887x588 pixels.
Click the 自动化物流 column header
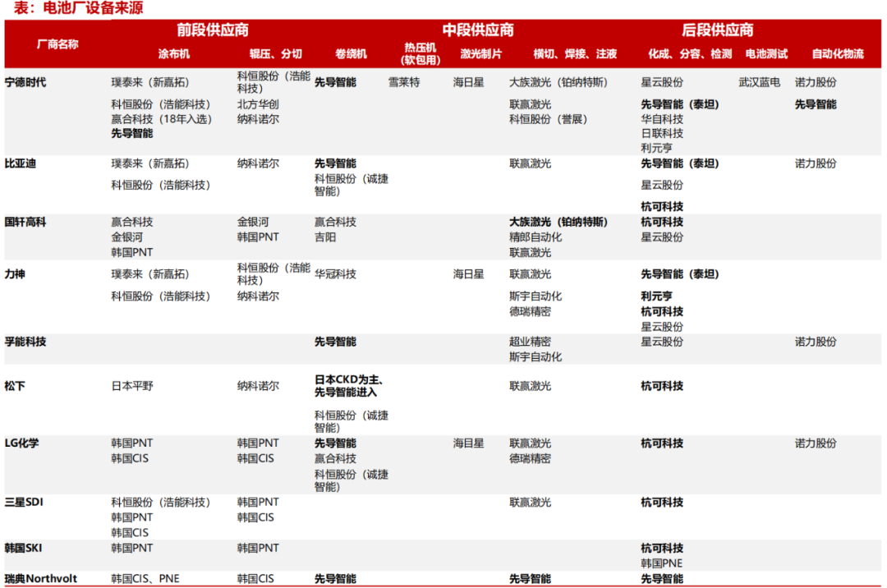838,53
